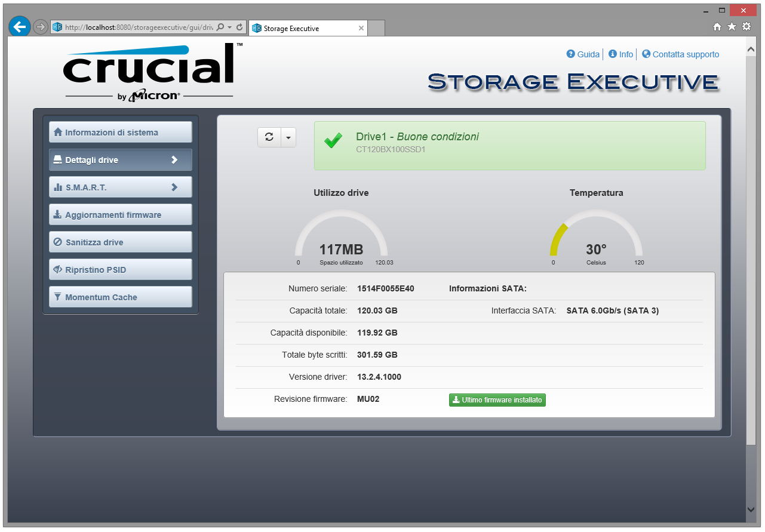Click SATA 6.0Gb/s (SATA 3) text
The height and width of the screenshot is (532, 765).
pyautogui.click(x=613, y=310)
